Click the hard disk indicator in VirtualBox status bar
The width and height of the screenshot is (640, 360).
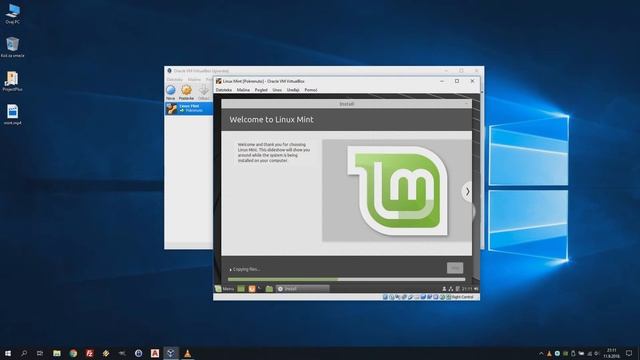pyautogui.click(x=385, y=297)
